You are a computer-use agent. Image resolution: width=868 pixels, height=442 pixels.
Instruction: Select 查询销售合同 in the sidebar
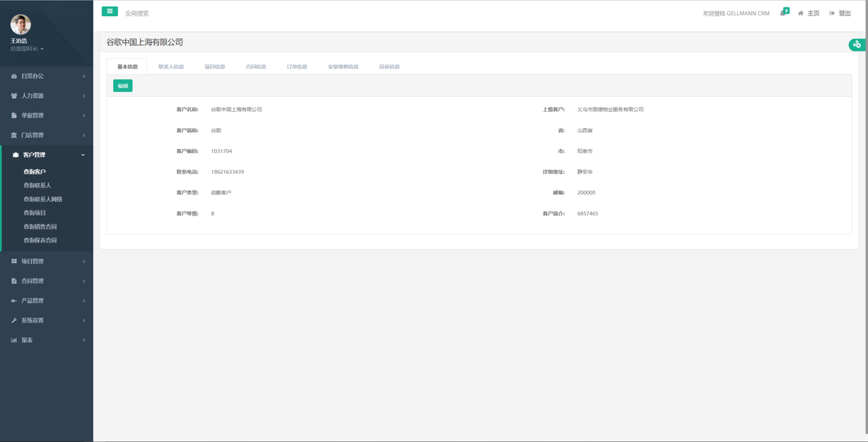[40, 227]
